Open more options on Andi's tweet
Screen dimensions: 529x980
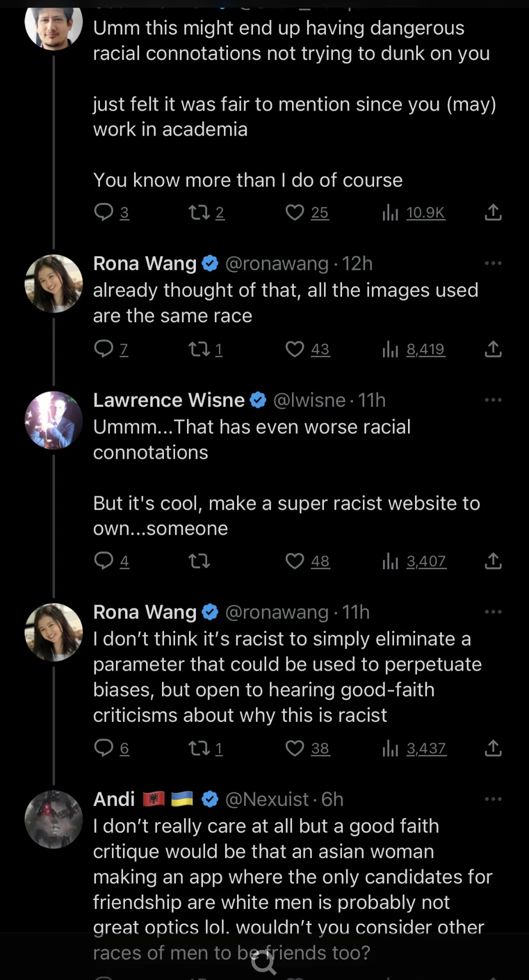pos(493,799)
